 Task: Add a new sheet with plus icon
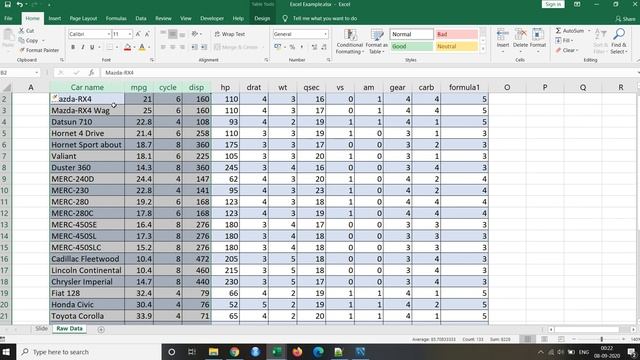pos(101,329)
